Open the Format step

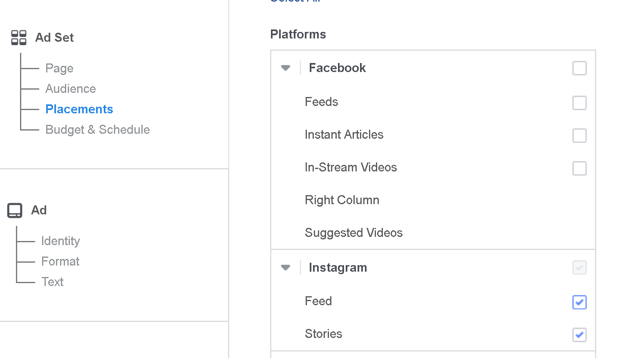pos(60,261)
